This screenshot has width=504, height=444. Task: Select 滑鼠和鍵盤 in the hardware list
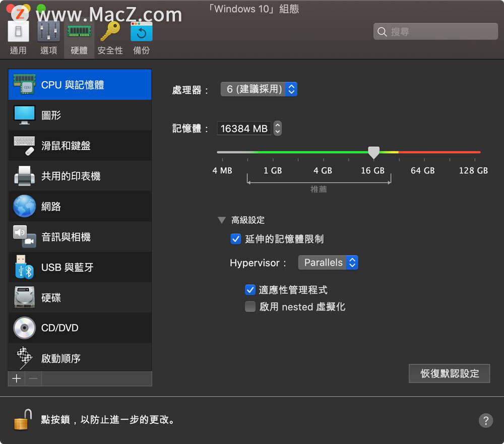point(80,145)
